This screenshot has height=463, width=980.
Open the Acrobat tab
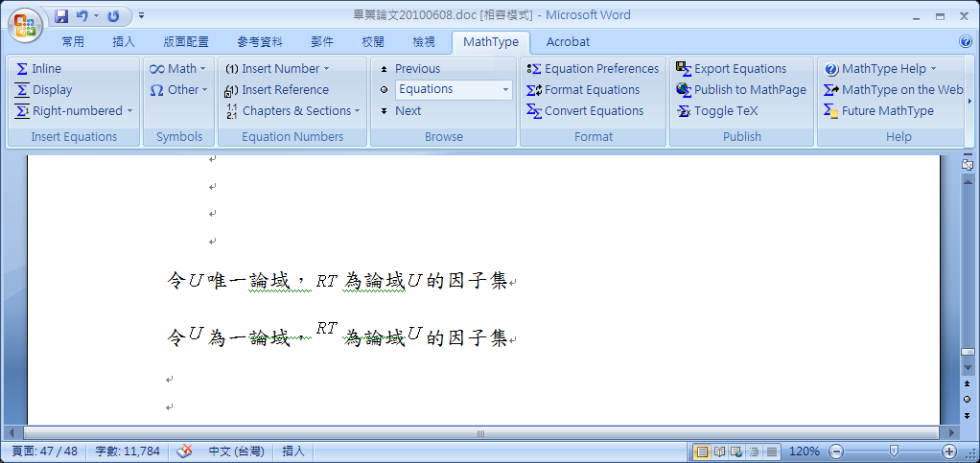[568, 42]
